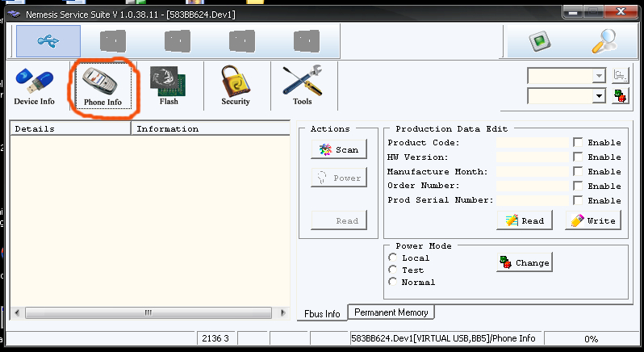Click Read in Production Data Edit
The width and height of the screenshot is (644, 352).
[x=525, y=220]
